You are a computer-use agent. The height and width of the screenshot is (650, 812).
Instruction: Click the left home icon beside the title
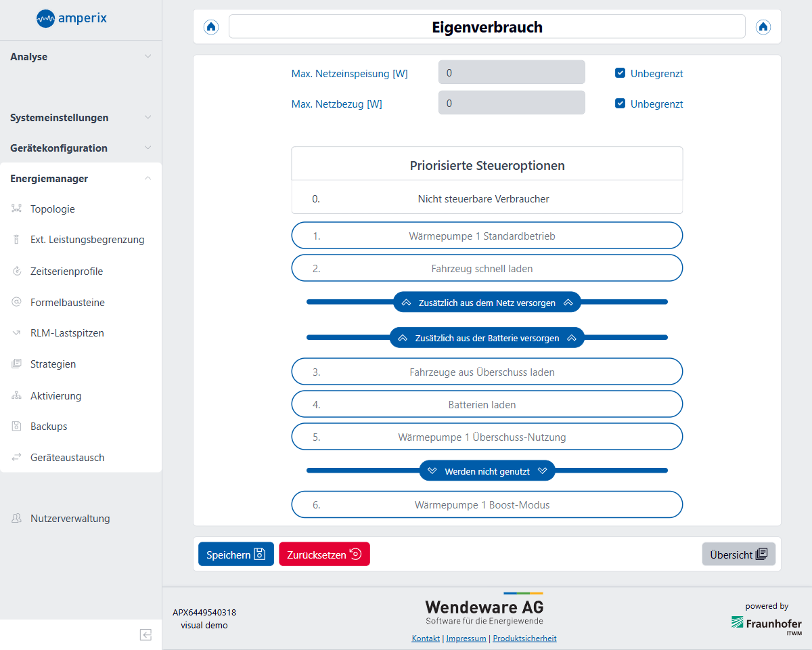coord(211,27)
